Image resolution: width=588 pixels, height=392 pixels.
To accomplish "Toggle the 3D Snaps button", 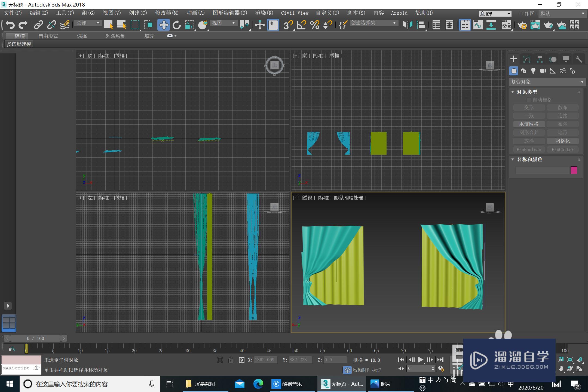I will point(288,25).
